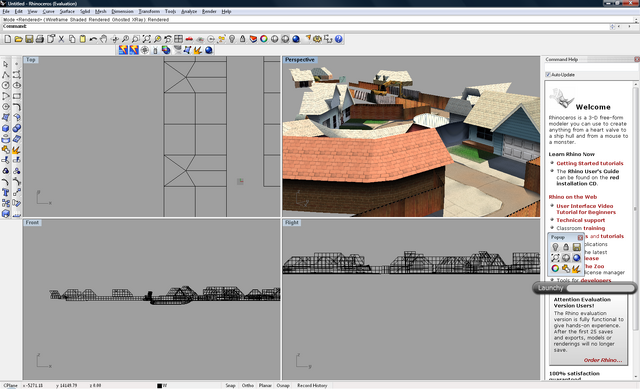640x389 pixels.
Task: Select the Text T tool in left toolbar
Action: (6, 192)
